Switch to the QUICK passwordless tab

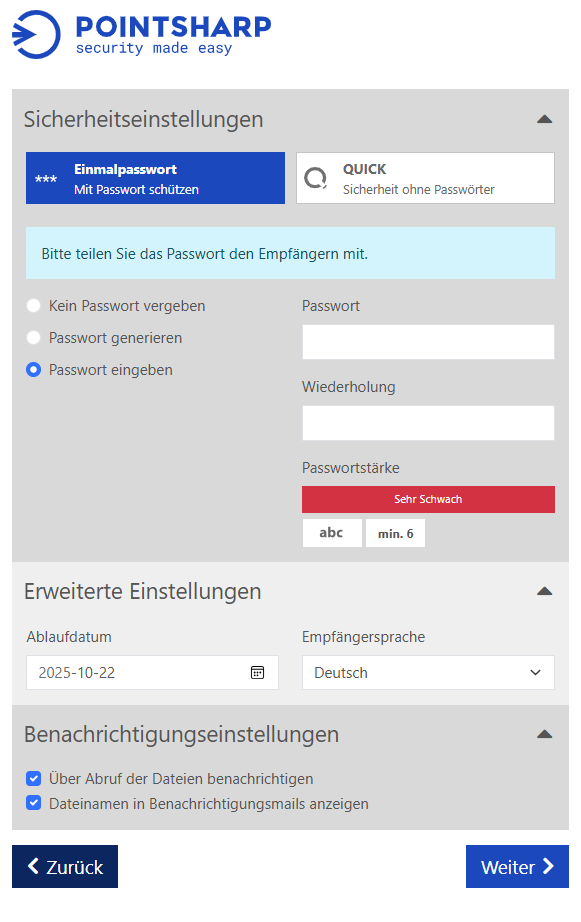[x=425, y=177]
